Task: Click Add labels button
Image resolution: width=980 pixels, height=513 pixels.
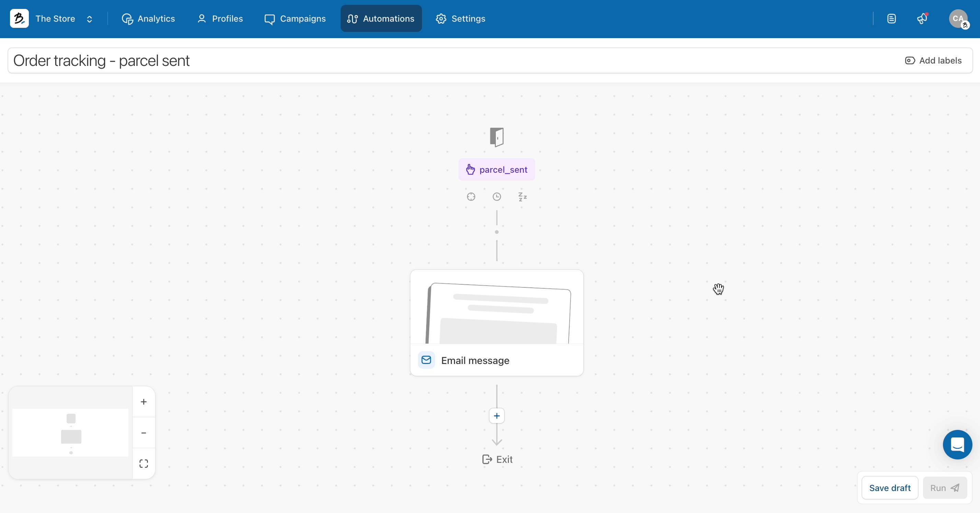Action: [x=933, y=60]
